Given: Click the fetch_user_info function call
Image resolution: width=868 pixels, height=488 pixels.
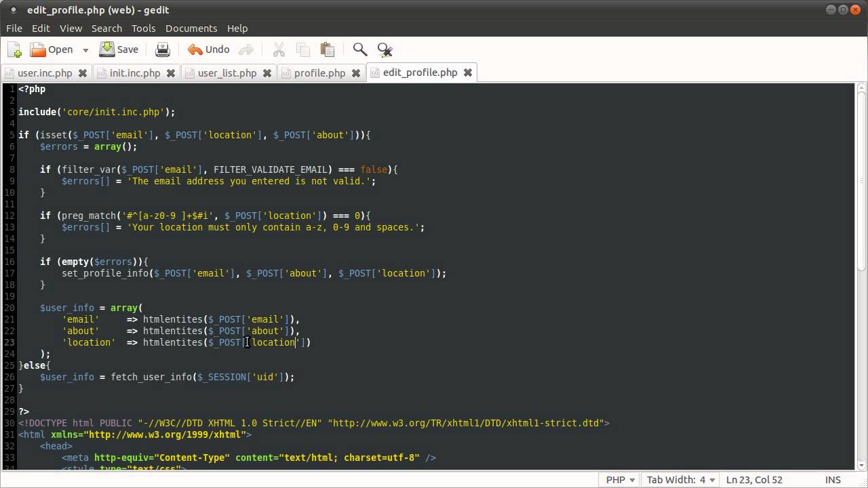Looking at the screenshot, I should [151, 377].
